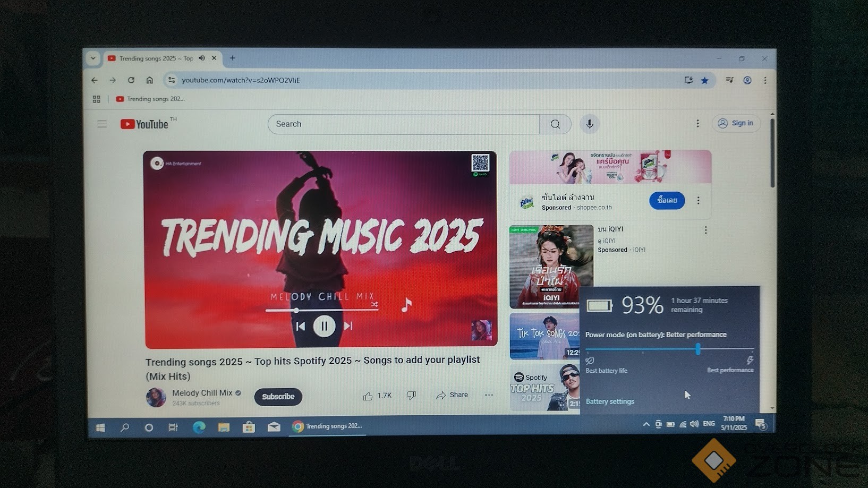
Task: Open Windows taskbar search
Action: [x=125, y=427]
